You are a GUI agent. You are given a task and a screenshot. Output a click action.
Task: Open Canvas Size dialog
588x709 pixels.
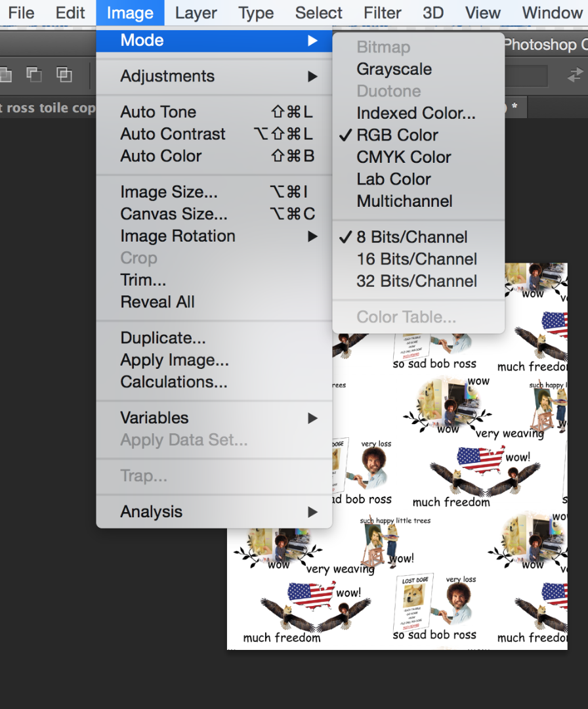click(214, 214)
